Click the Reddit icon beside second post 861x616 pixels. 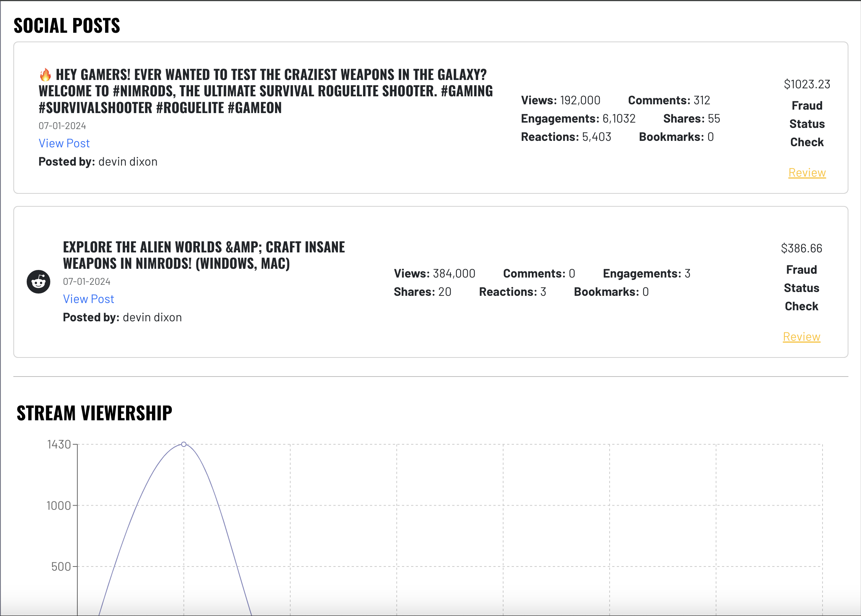pyautogui.click(x=38, y=282)
